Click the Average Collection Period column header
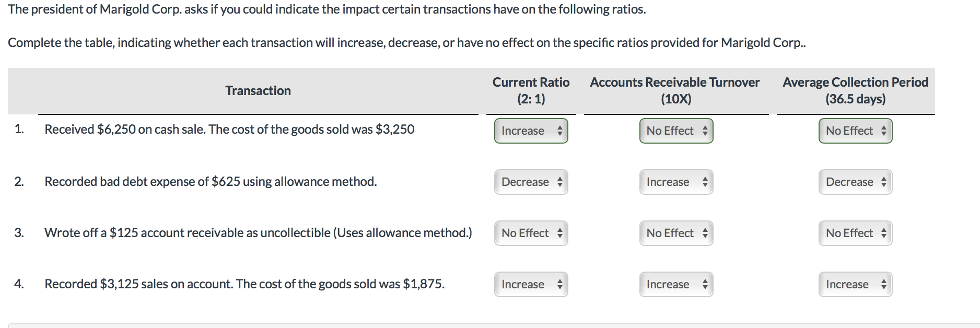 pyautogui.click(x=855, y=90)
